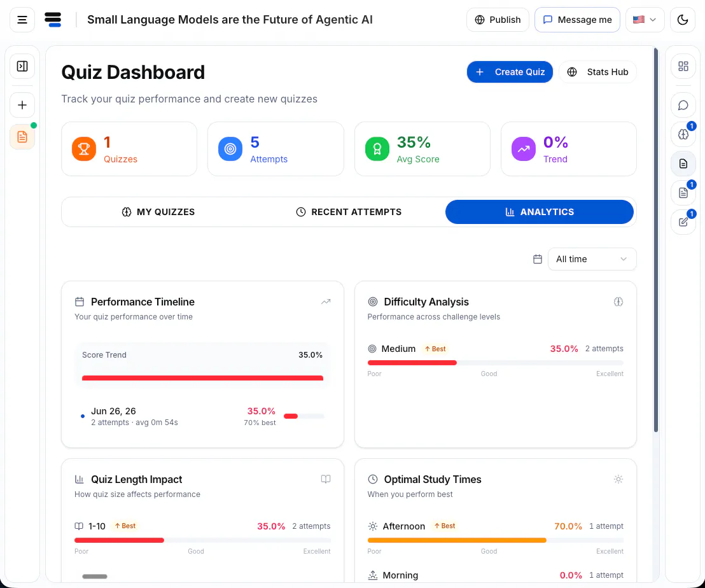Image resolution: width=705 pixels, height=588 pixels.
Task: Click the vertical scrollbar of the dashboard
Action: (656, 241)
